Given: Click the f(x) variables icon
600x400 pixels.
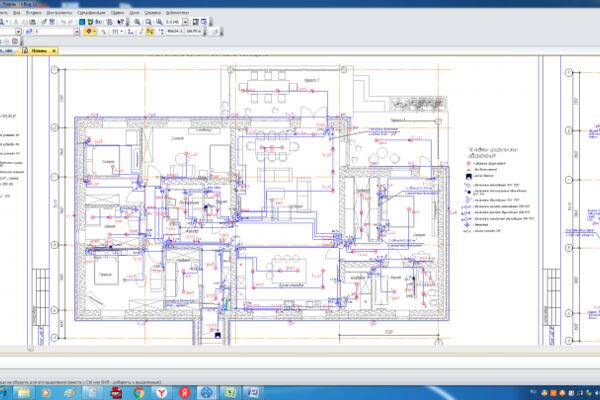Looking at the screenshot, I should [99, 22].
